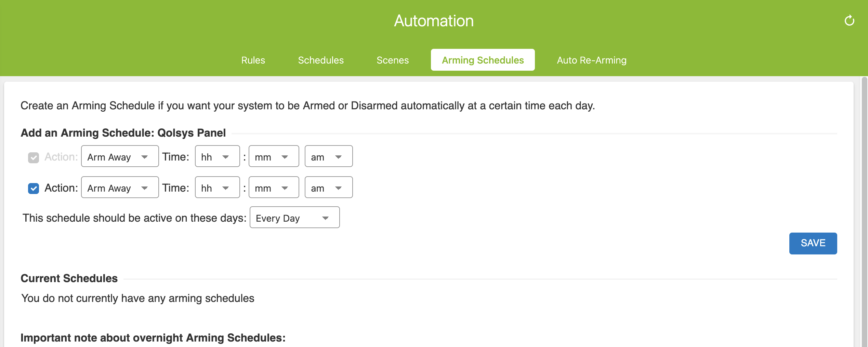868x347 pixels.
Task: Open the Scenes tab
Action: pos(393,60)
